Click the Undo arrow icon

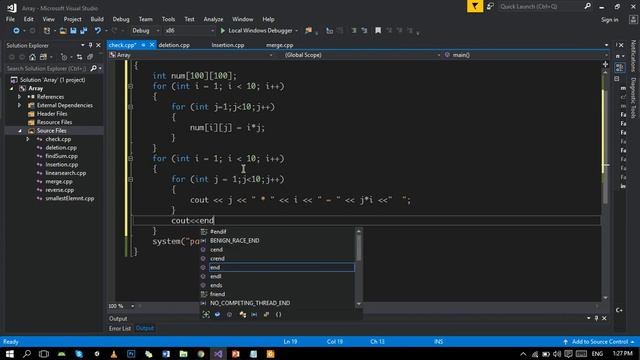[98, 31]
